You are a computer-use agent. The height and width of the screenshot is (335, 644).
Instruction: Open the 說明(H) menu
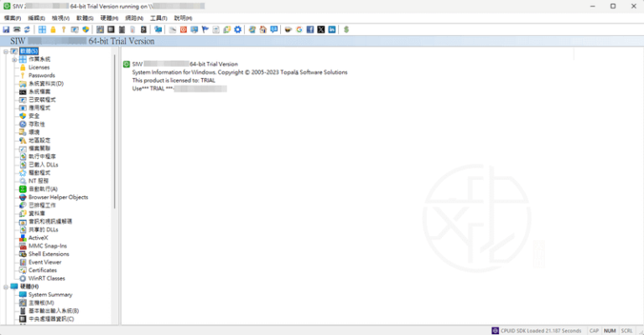[x=183, y=18]
